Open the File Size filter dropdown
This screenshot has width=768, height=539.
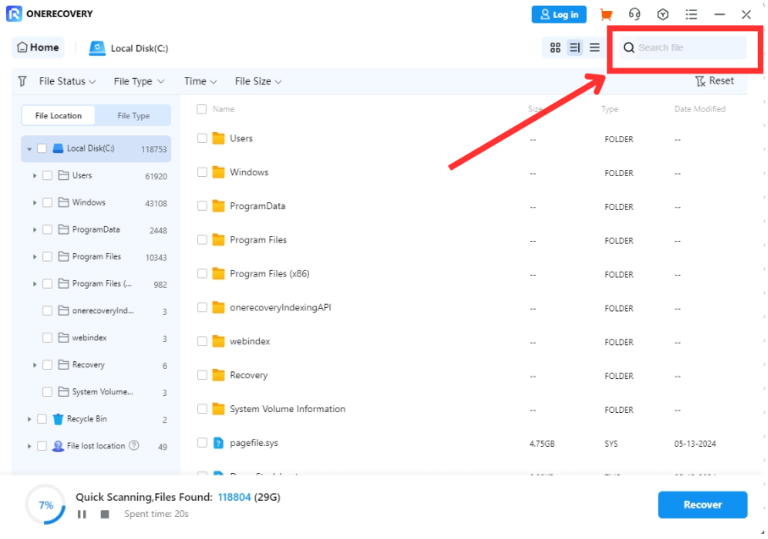tap(258, 81)
